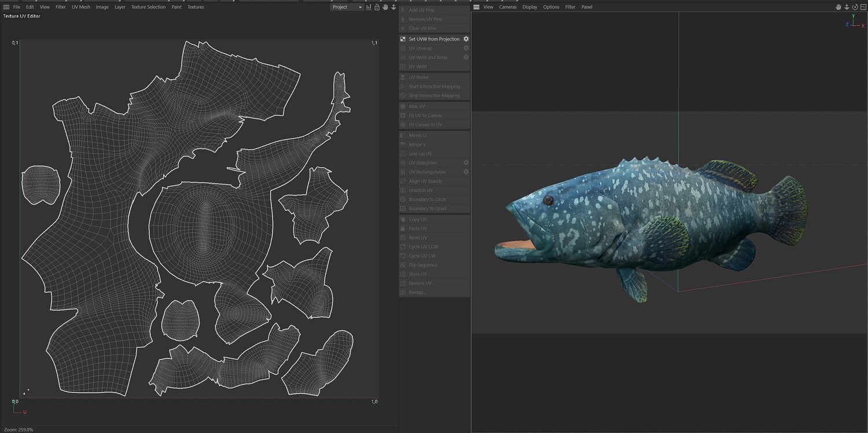Click the zoom arrows icon in the UV editor
The width and height of the screenshot is (868, 433).
pos(393,7)
